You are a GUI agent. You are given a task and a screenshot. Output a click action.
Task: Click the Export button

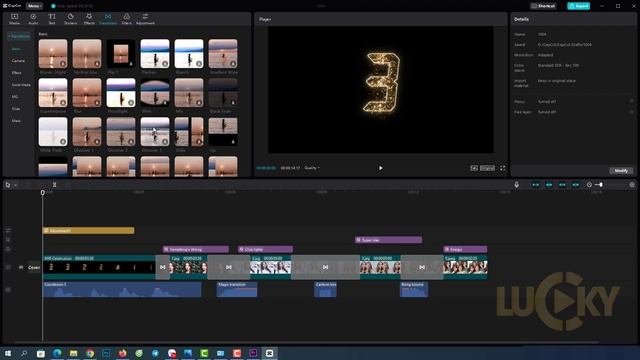tap(578, 6)
